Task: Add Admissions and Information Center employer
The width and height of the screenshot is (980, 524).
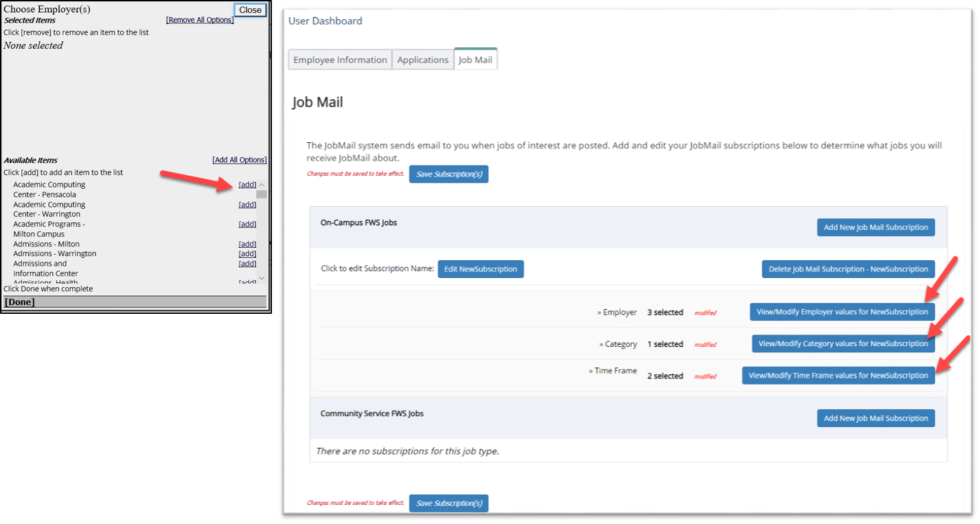Action: coord(247,264)
